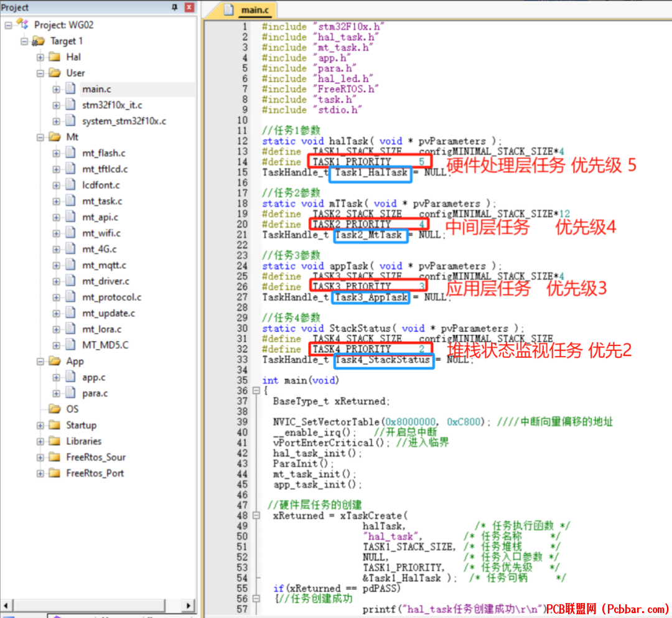This screenshot has height=618, width=672.
Task: Select mt_wifi.c file
Action: pyautogui.click(x=101, y=233)
